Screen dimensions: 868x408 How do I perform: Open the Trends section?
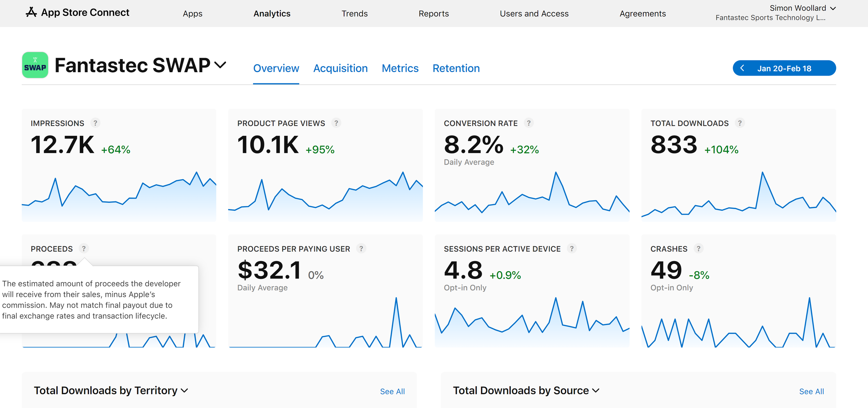(x=354, y=14)
